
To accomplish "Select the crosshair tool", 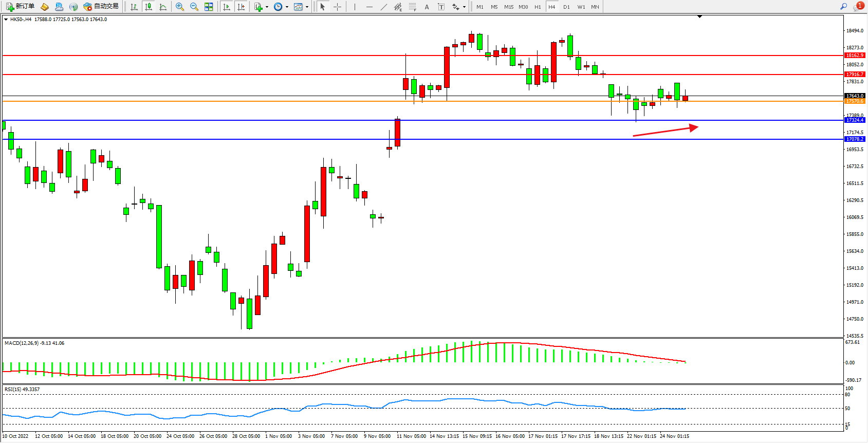I will tap(337, 7).
